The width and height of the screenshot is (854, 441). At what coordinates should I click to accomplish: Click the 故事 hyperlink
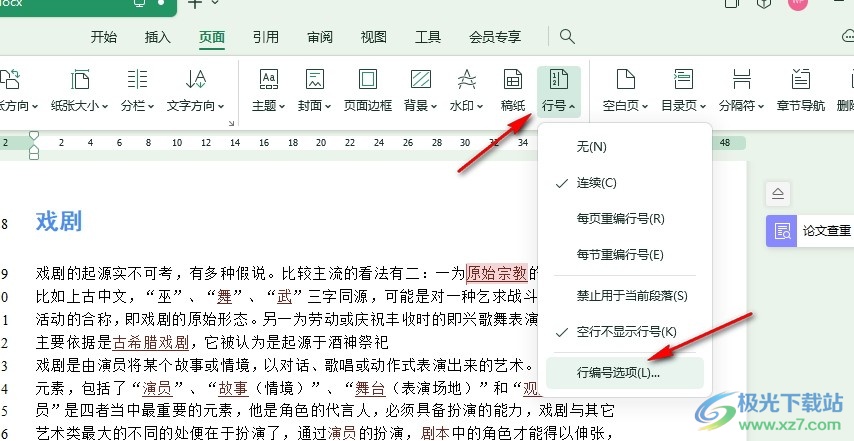click(233, 389)
